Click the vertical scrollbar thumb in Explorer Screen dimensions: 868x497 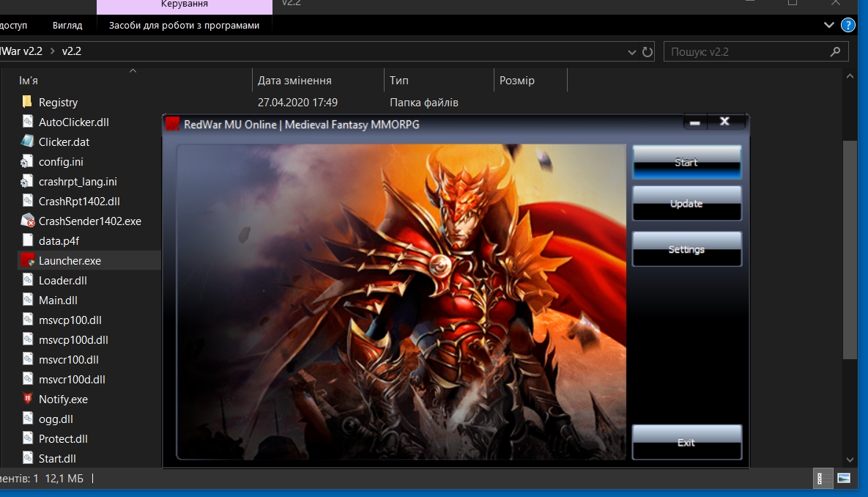pyautogui.click(x=850, y=249)
